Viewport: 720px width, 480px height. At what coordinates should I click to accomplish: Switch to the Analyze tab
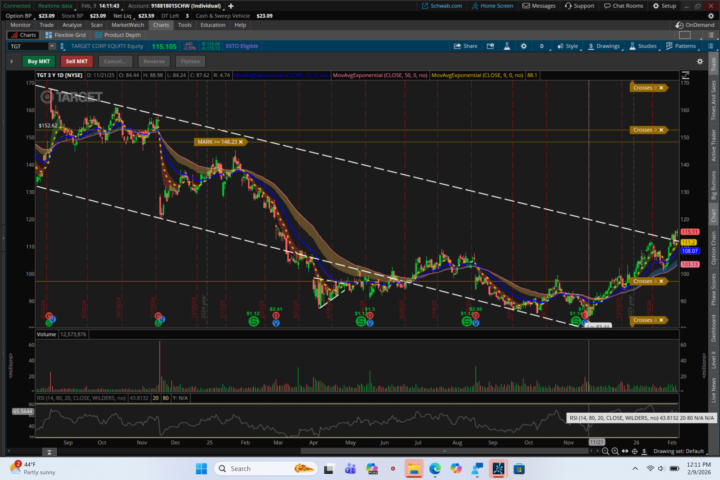point(72,25)
